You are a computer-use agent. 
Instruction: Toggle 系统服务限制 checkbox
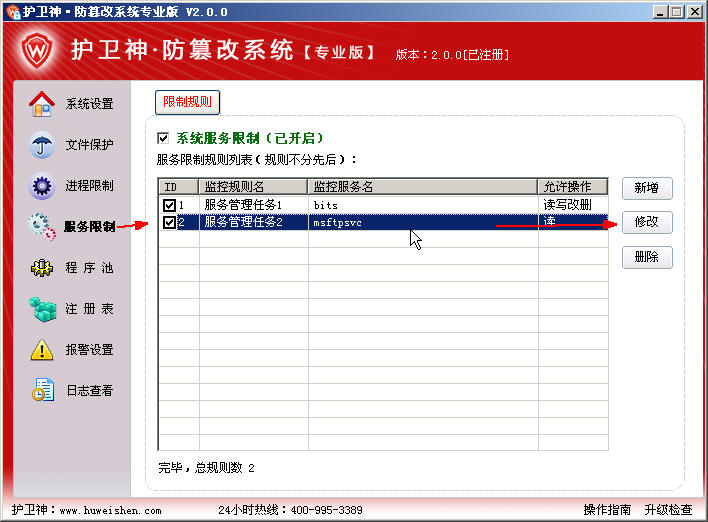coord(163,138)
